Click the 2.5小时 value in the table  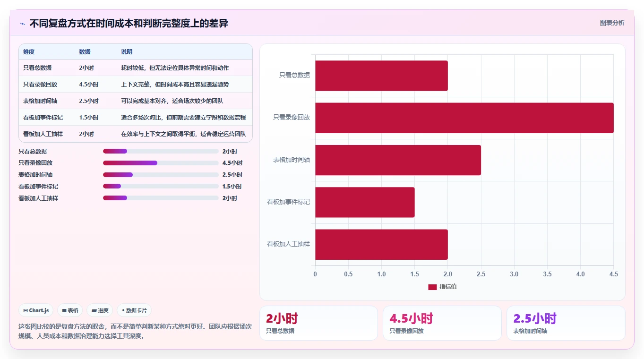point(89,101)
